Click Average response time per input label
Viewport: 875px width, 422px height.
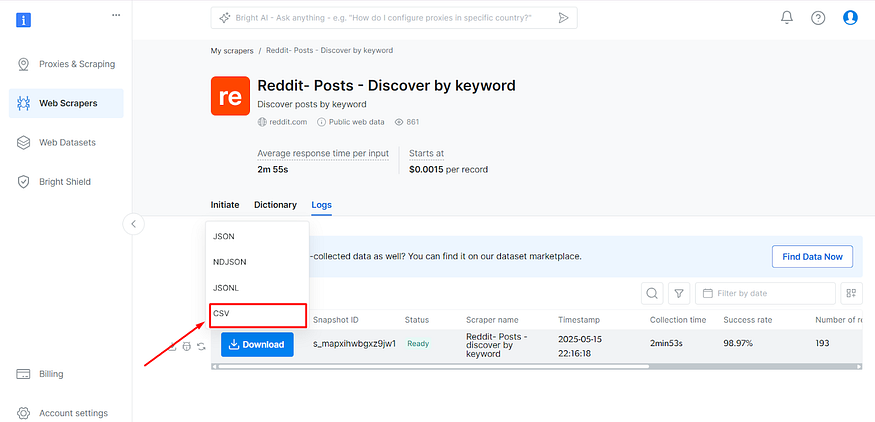(x=323, y=154)
